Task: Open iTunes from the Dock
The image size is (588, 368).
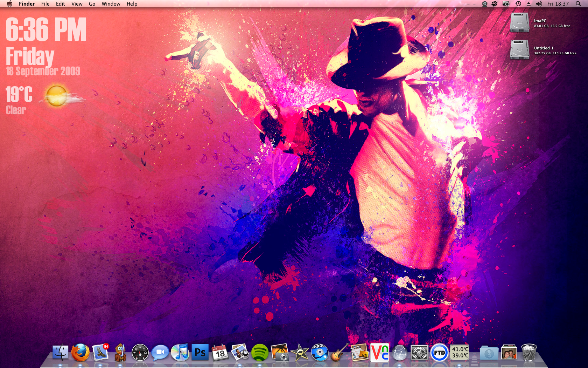Action: tap(180, 353)
